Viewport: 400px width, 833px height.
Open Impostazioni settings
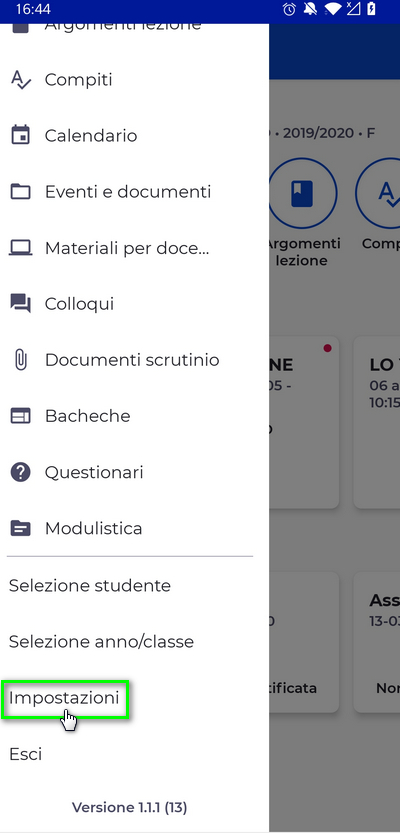coord(64,698)
